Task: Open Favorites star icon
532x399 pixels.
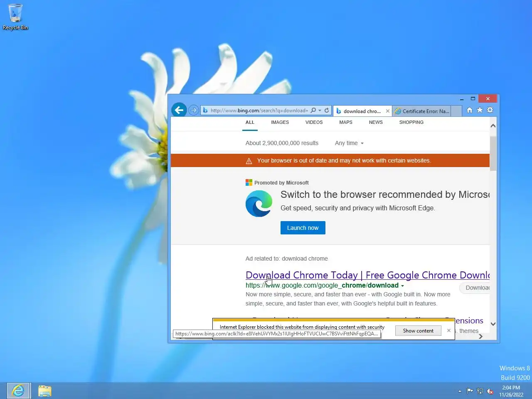Action: point(480,110)
